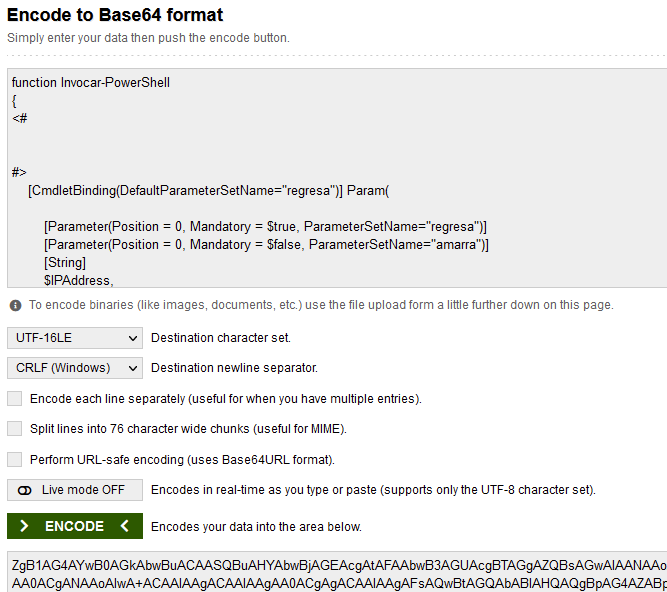Check Split lines into 76 character chunks

pyautogui.click(x=14, y=428)
